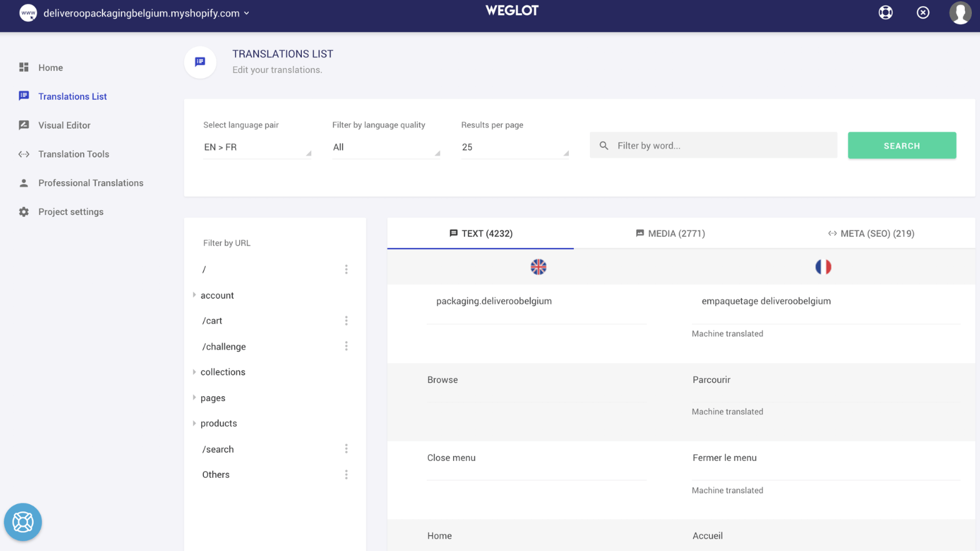Click the Translation Tools arrows icon
Viewport: 980px width, 551px height.
point(24,154)
